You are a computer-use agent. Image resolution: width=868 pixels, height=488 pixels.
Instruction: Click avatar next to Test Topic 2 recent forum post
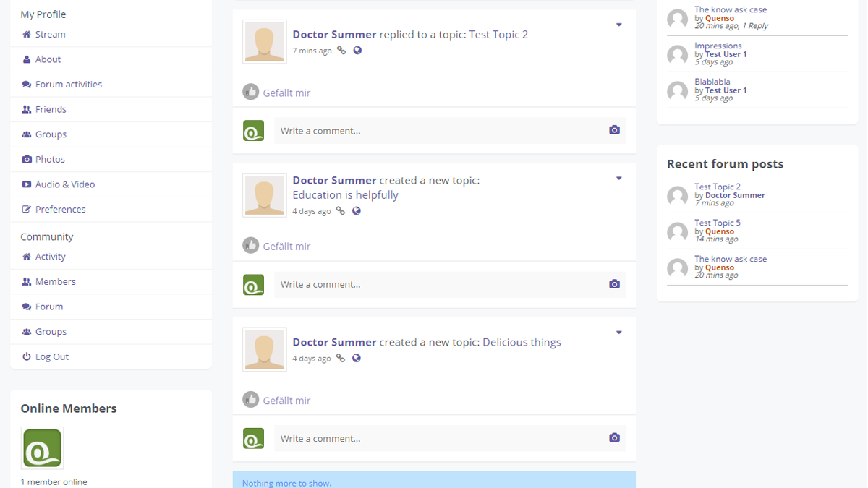pyautogui.click(x=677, y=196)
